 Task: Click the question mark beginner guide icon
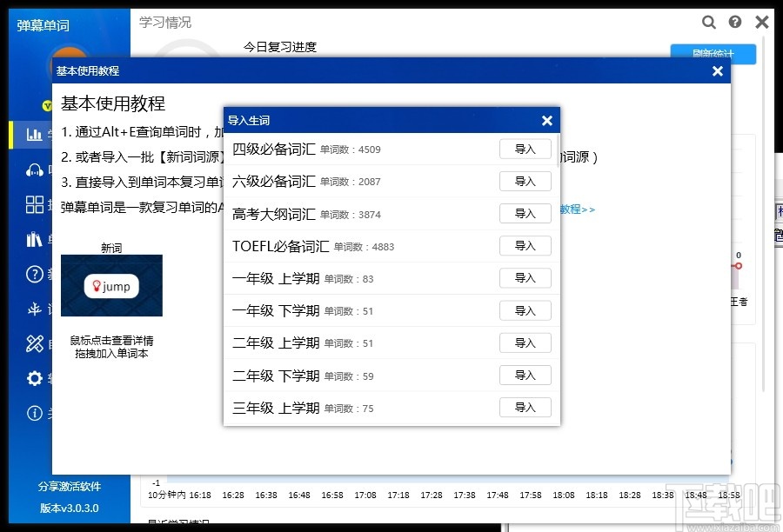coord(35,274)
